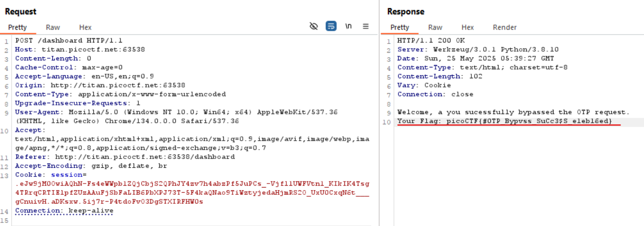Viewport: 644px width, 226px height.
Task: Click the Vary Cookie response header
Action: point(424,85)
